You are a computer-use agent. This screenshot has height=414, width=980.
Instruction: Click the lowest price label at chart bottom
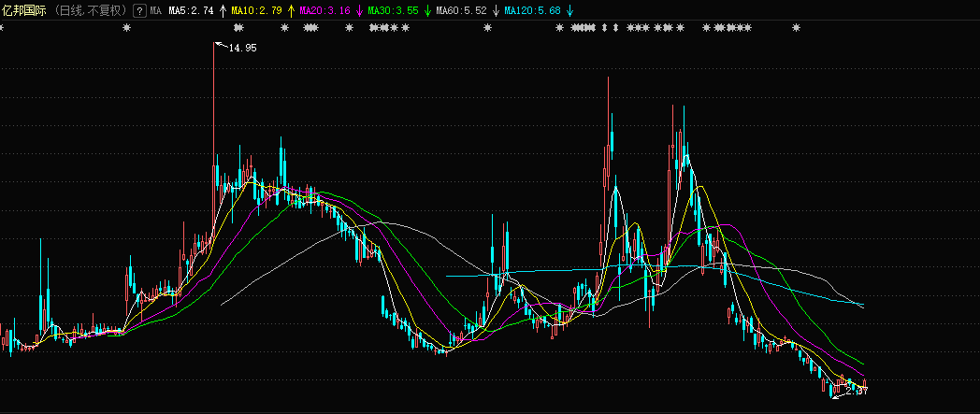[x=856, y=391]
